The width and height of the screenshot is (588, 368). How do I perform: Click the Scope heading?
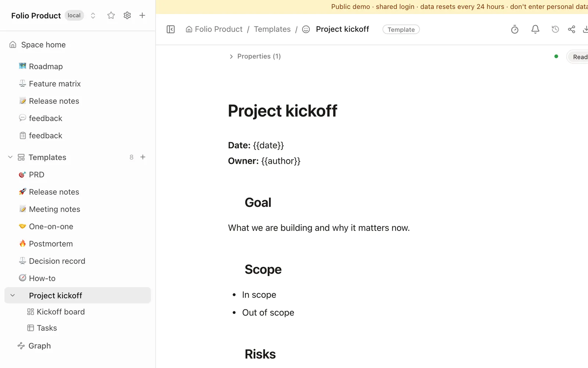pos(263,269)
